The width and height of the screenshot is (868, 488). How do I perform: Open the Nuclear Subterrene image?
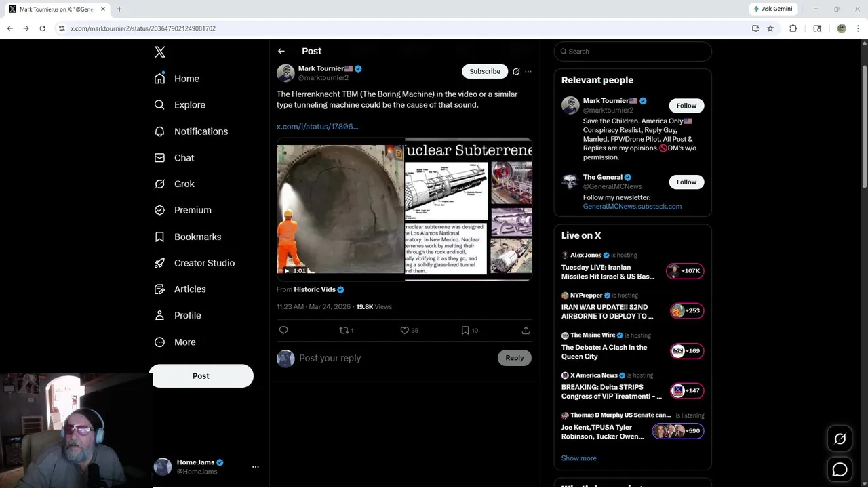[x=469, y=209]
